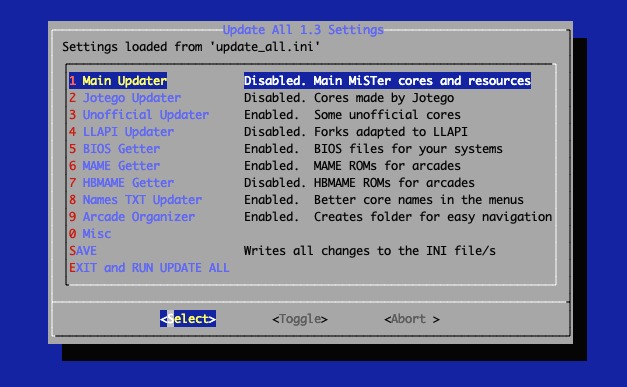Click the Select button

click(x=188, y=319)
